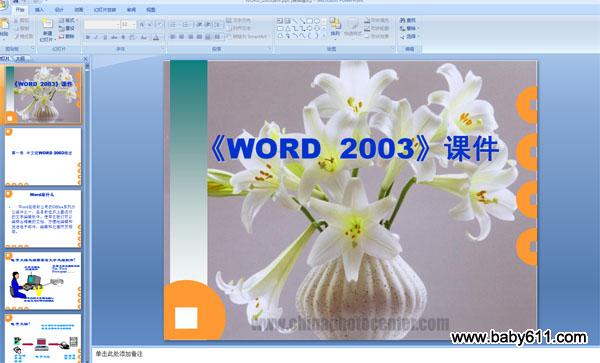This screenshot has width=600, height=363.
Task: Click the slide title 《WORD 2003》课件
Action: click(354, 148)
